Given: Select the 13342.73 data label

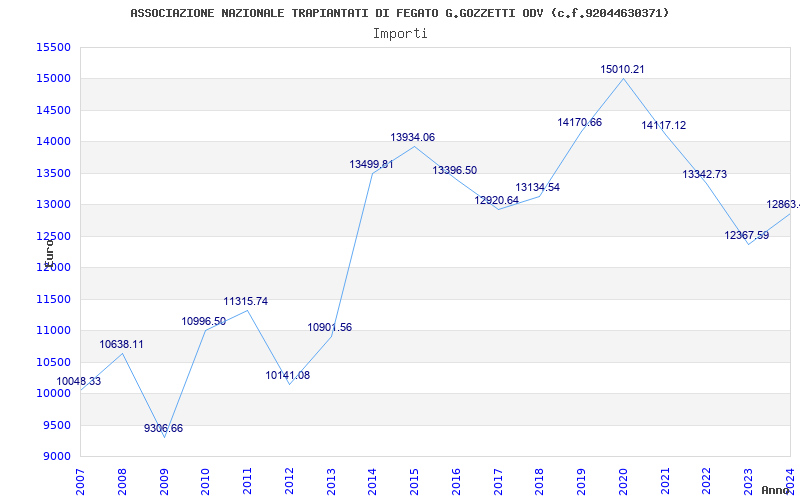Looking at the screenshot, I should click(705, 174).
